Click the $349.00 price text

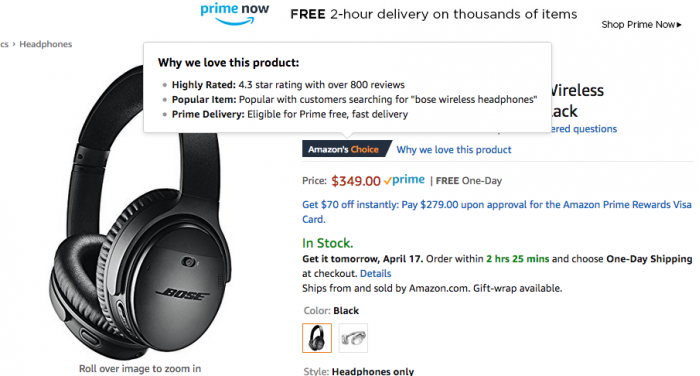pyautogui.click(x=356, y=181)
